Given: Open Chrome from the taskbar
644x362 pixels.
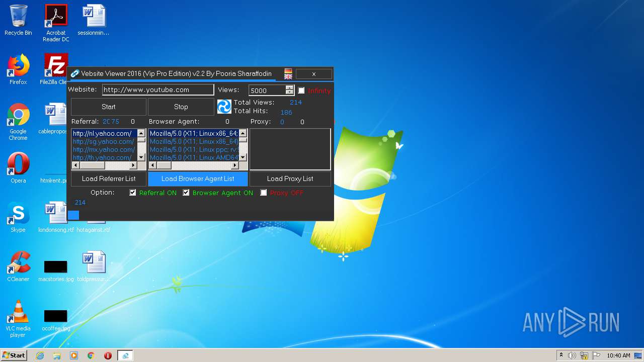Looking at the screenshot, I should [91, 355].
